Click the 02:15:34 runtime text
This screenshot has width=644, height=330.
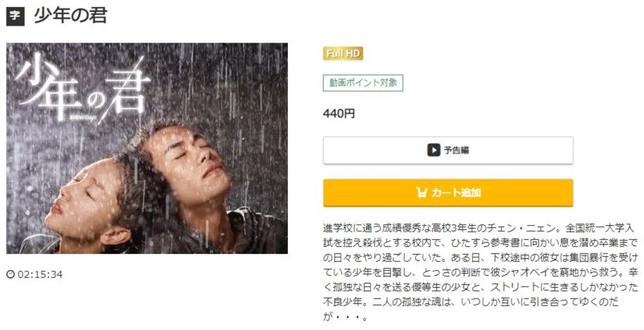click(40, 274)
